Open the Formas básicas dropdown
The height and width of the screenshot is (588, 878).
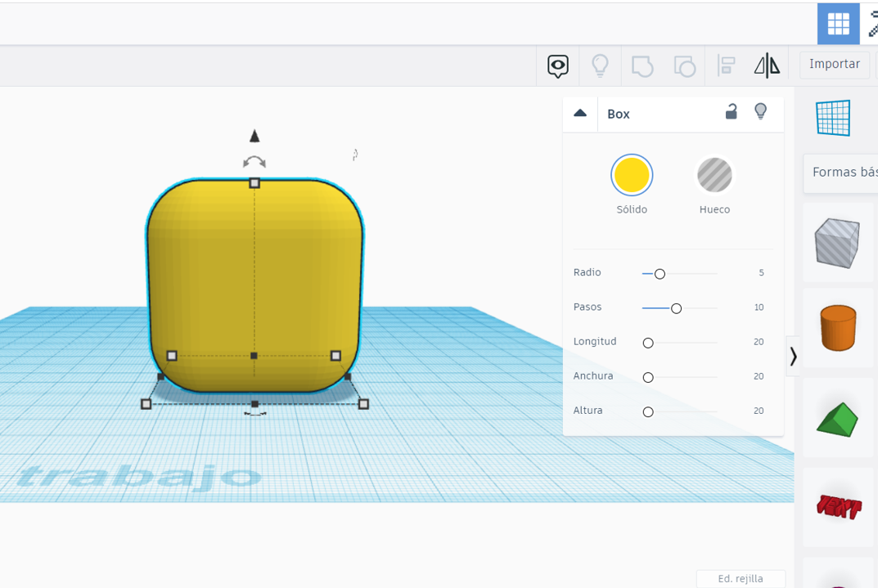coord(843,173)
